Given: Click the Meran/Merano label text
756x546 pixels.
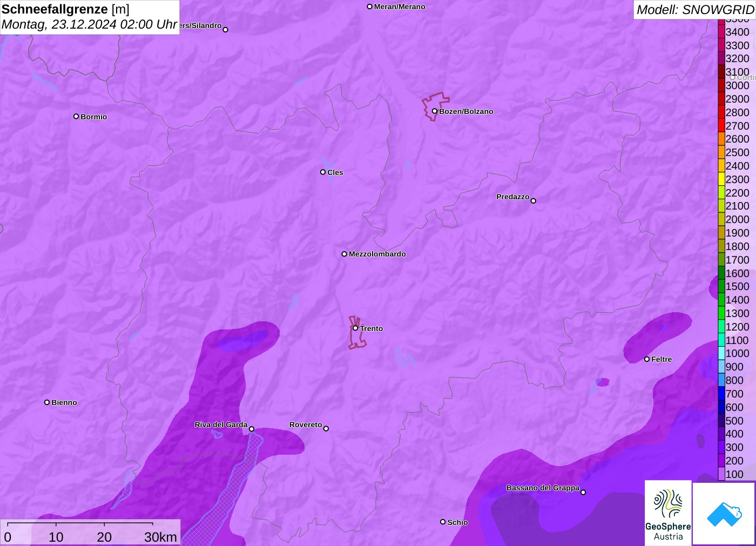Looking at the screenshot, I should click(x=400, y=6).
